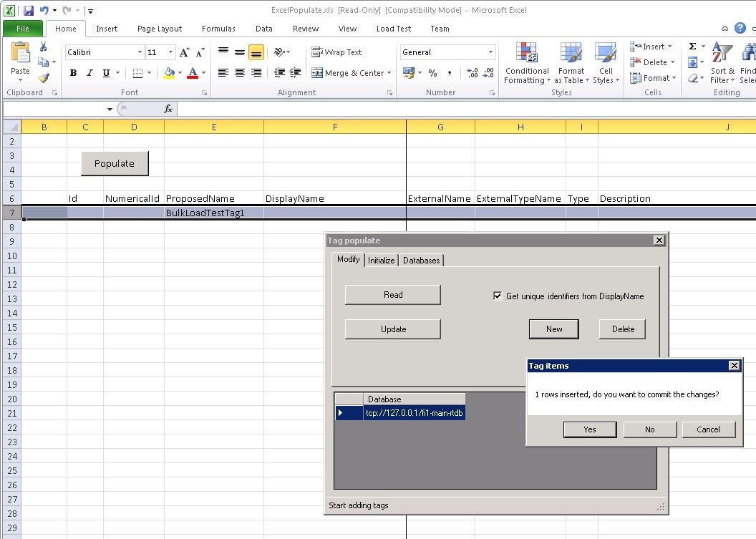
Task: Open the General number format dropdown
Action: point(490,52)
